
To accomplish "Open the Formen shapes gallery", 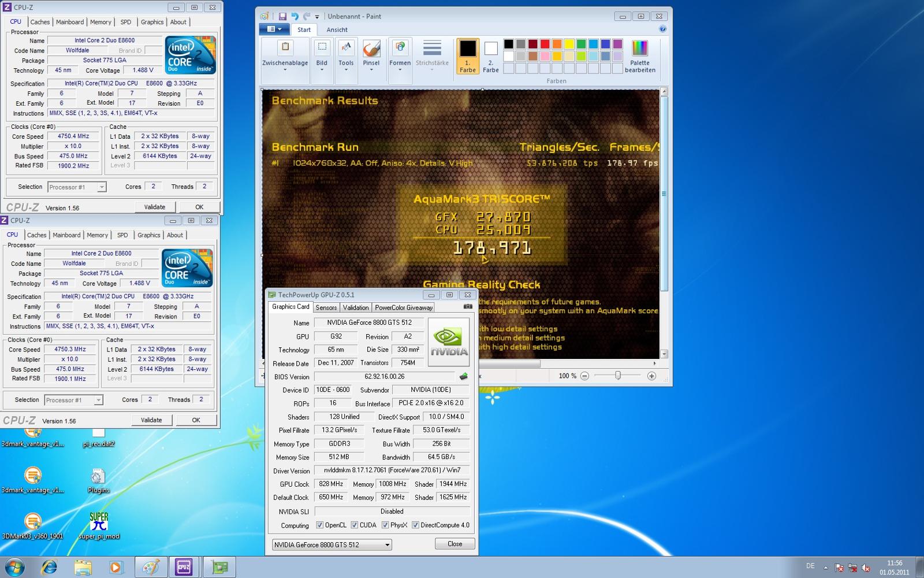I will coord(400,47).
